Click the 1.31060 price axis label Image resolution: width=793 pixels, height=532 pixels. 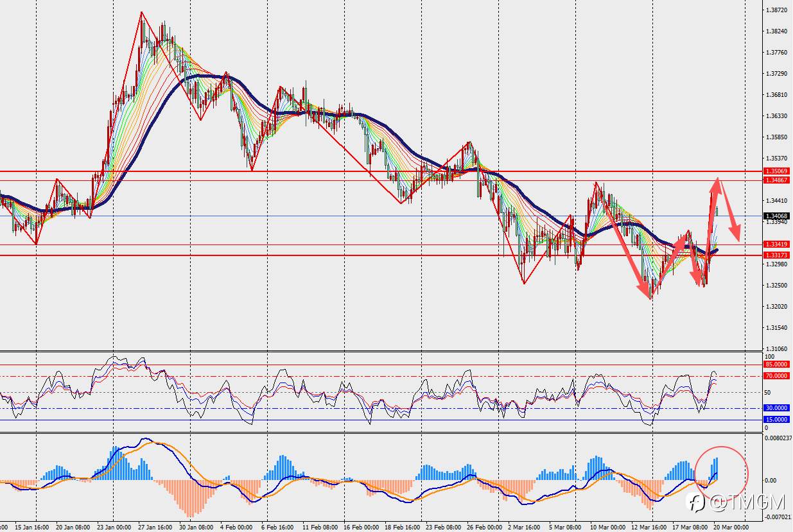coord(777,349)
